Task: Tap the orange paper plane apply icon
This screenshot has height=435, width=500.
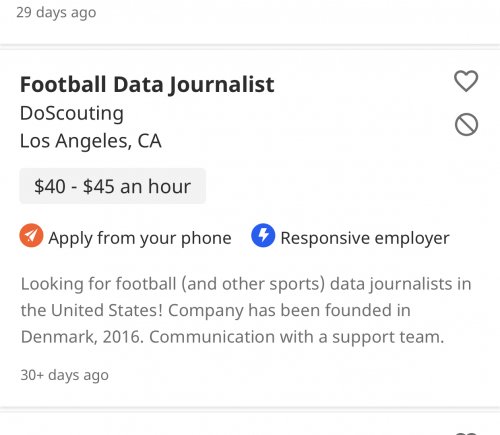Action: coord(31,235)
